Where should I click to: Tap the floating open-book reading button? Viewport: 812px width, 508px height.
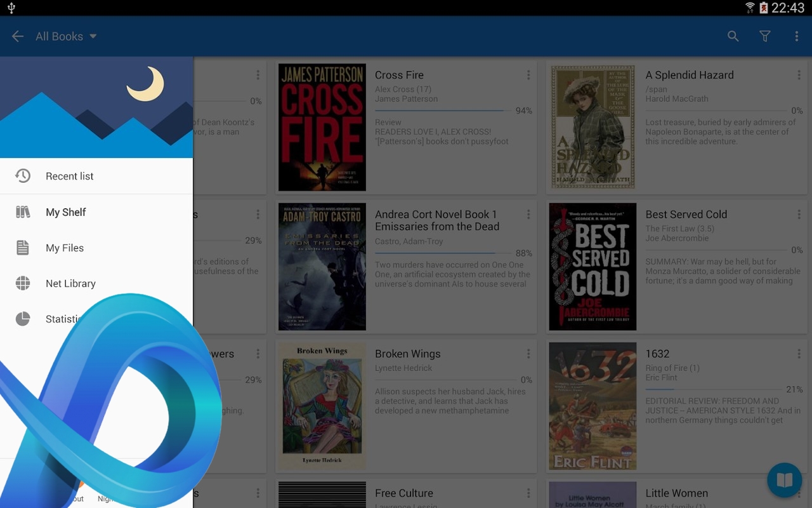coord(785,480)
